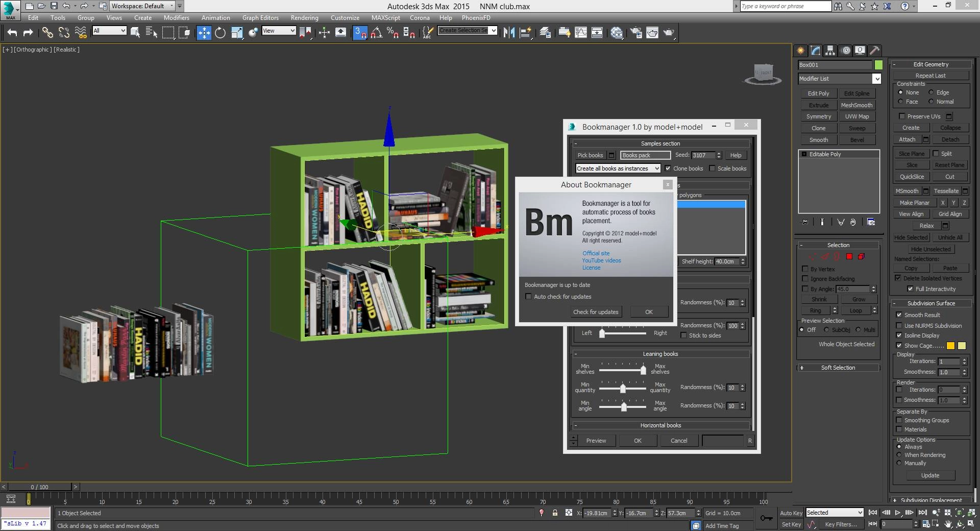Enable the Scale books checkbox

point(712,168)
